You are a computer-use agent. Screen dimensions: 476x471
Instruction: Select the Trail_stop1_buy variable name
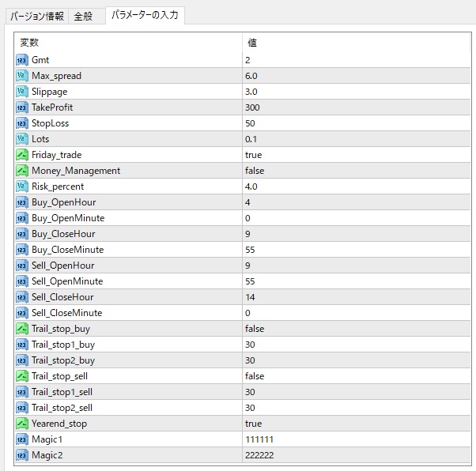pos(63,345)
